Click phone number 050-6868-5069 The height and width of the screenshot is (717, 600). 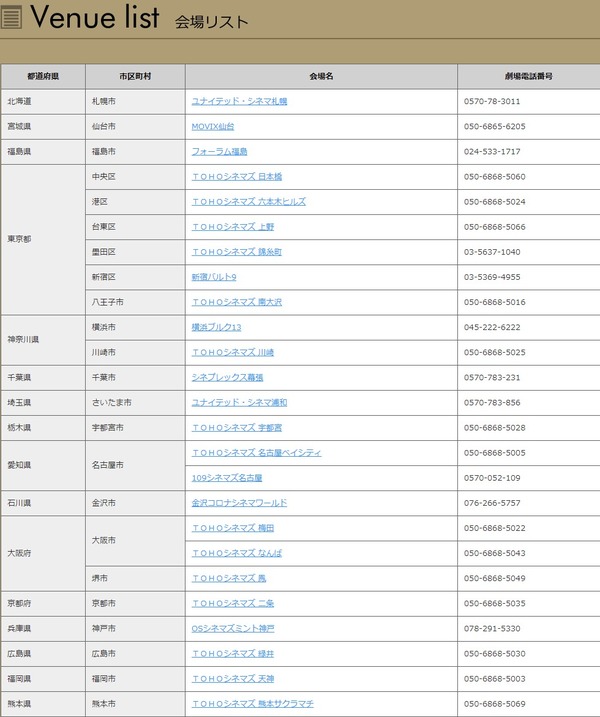[495, 704]
